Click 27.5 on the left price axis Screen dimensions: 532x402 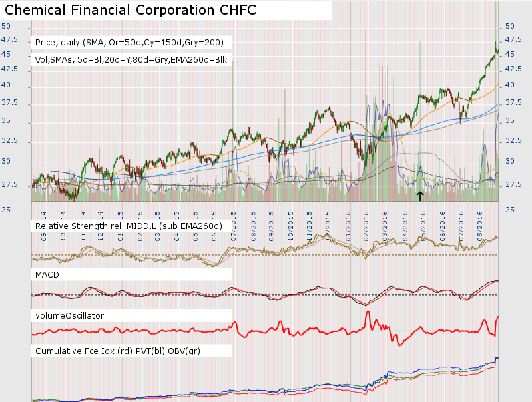tap(9, 185)
